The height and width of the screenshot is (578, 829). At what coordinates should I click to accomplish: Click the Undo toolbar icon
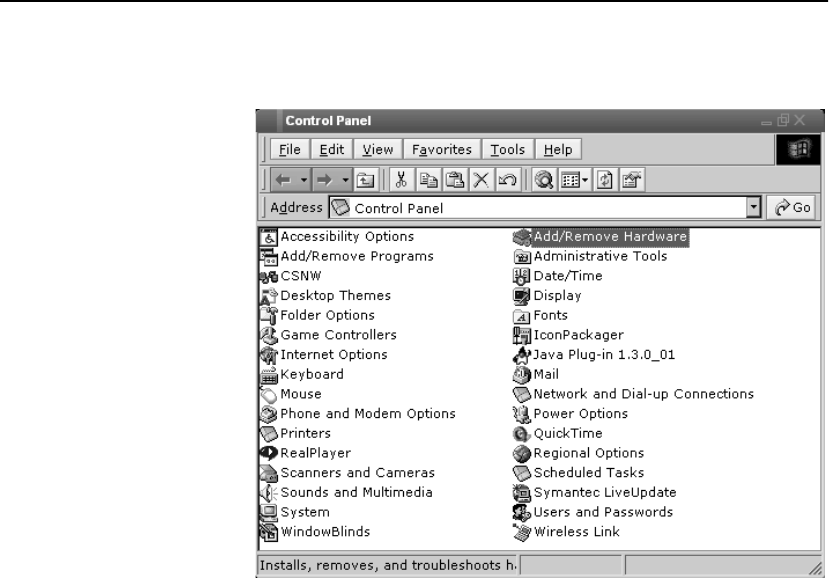coord(508,180)
